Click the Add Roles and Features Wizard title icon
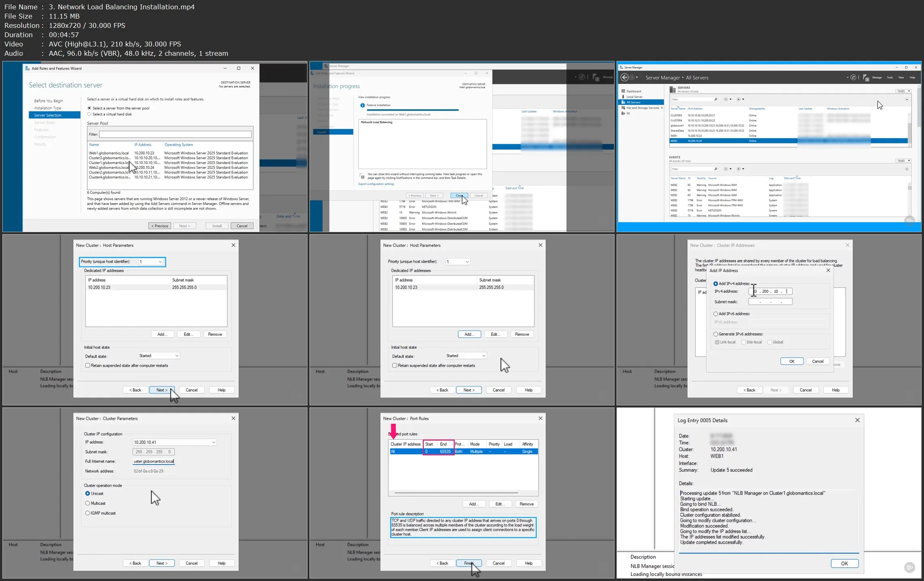924x581 pixels. point(27,68)
